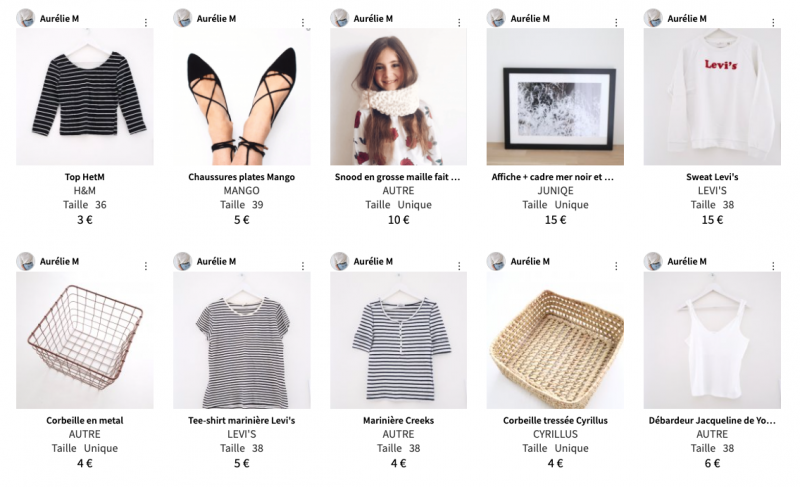The height and width of the screenshot is (487, 800).
Task: Open options menu for Chaussures plates Mango
Action: pos(303,22)
